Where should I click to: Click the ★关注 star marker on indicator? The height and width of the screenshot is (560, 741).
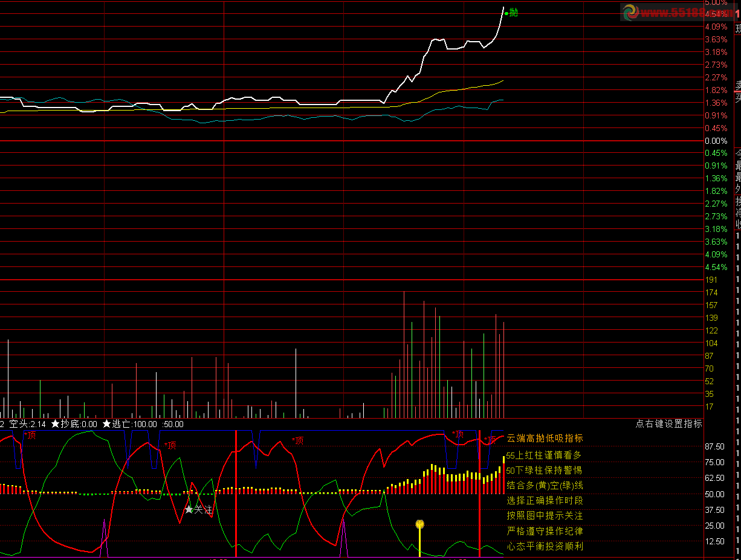point(199,510)
